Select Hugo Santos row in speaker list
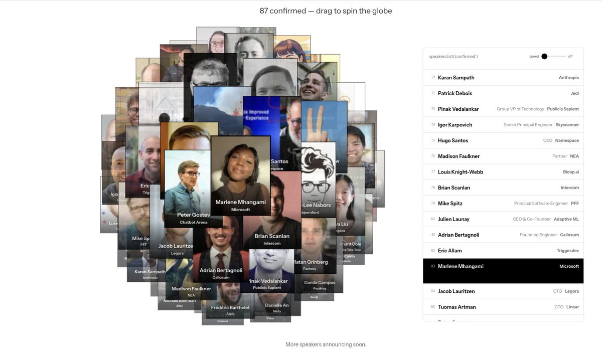Viewport: 602px width, 364px height. click(x=503, y=140)
